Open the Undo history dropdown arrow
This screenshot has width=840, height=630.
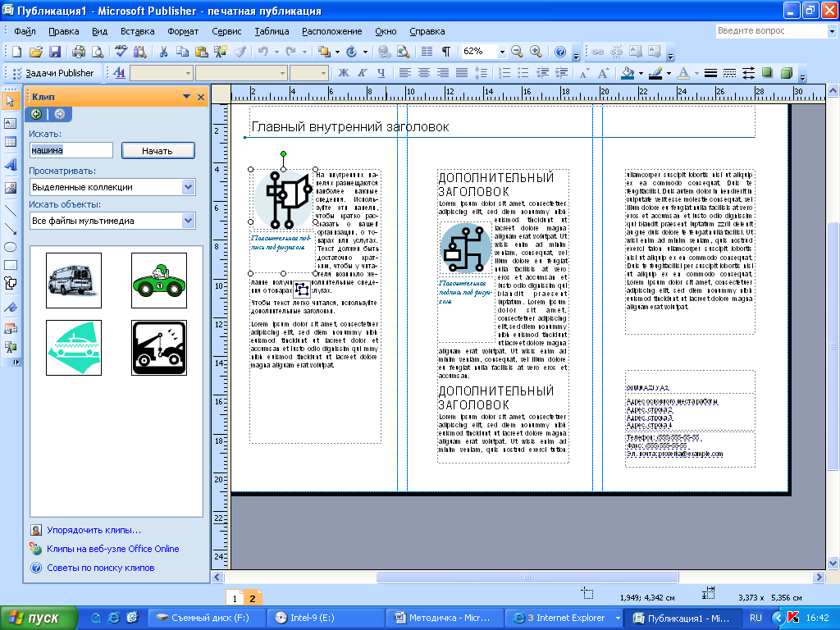[x=276, y=52]
